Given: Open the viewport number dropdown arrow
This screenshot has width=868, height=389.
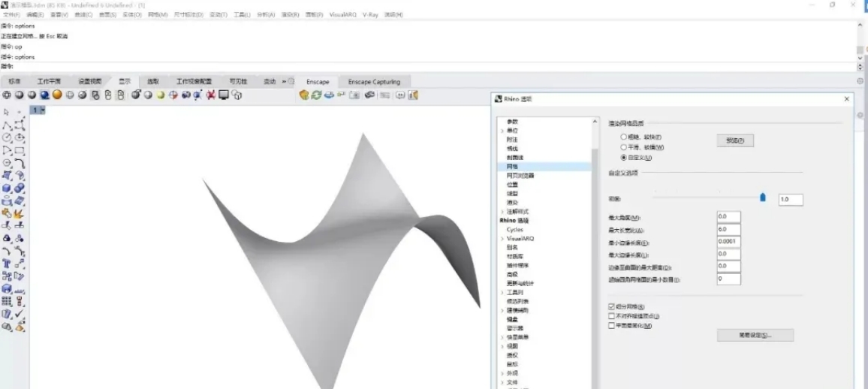Looking at the screenshot, I should pyautogui.click(x=43, y=110).
